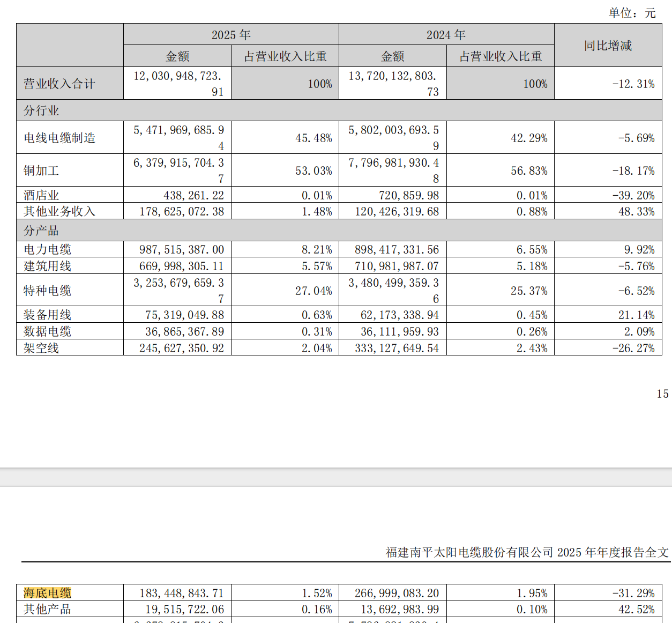Click the 电力电缆 2025 amount 987,515,387.00
Screen dimensions: 672x623
(x=182, y=249)
